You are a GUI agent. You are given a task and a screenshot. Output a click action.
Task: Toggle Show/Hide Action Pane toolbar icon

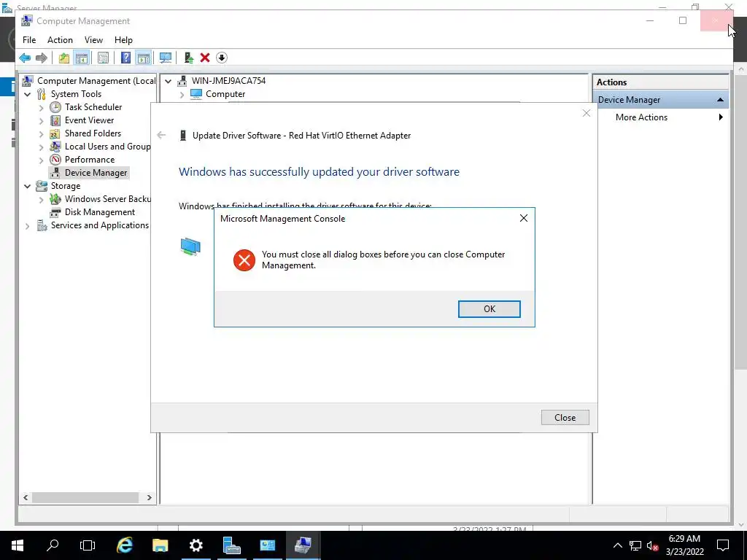click(x=144, y=58)
